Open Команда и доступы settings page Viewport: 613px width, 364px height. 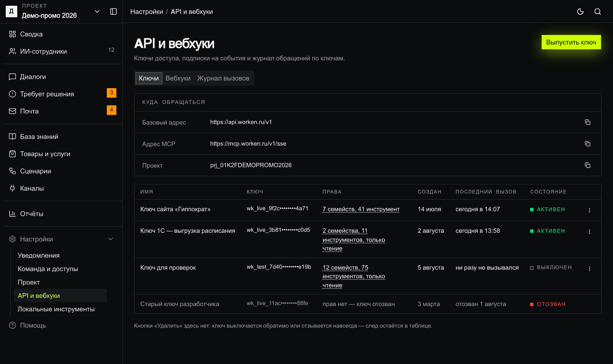tap(60, 269)
